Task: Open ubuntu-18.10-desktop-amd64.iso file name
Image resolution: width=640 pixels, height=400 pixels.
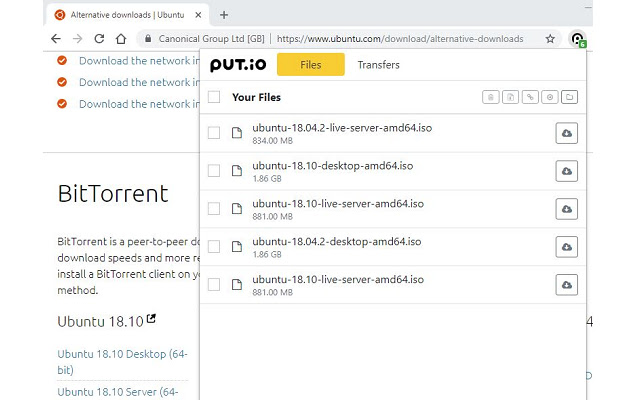Action: [x=333, y=166]
